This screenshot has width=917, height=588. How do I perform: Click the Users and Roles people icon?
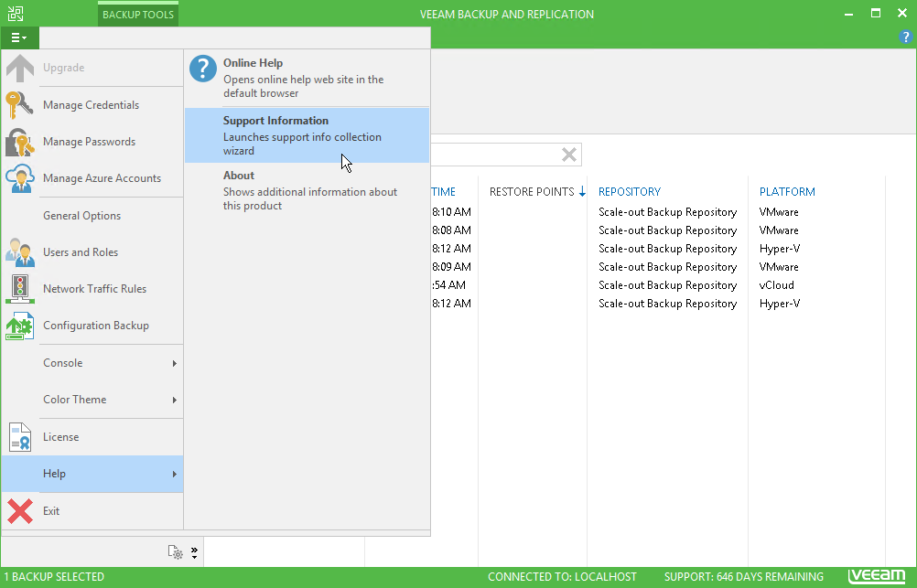(20, 252)
